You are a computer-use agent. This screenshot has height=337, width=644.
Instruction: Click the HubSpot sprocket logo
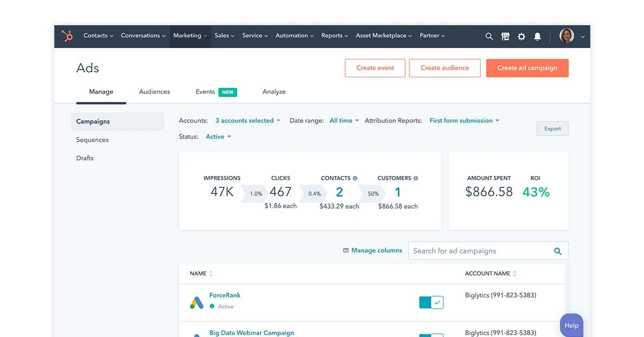[67, 36]
